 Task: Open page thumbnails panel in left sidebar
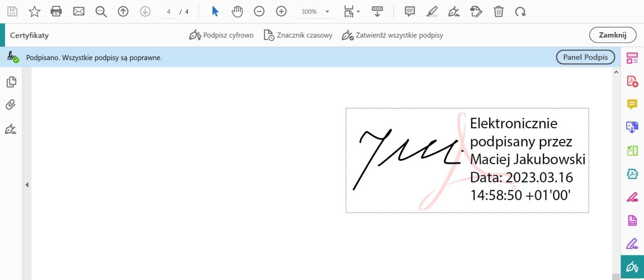pos(11,82)
